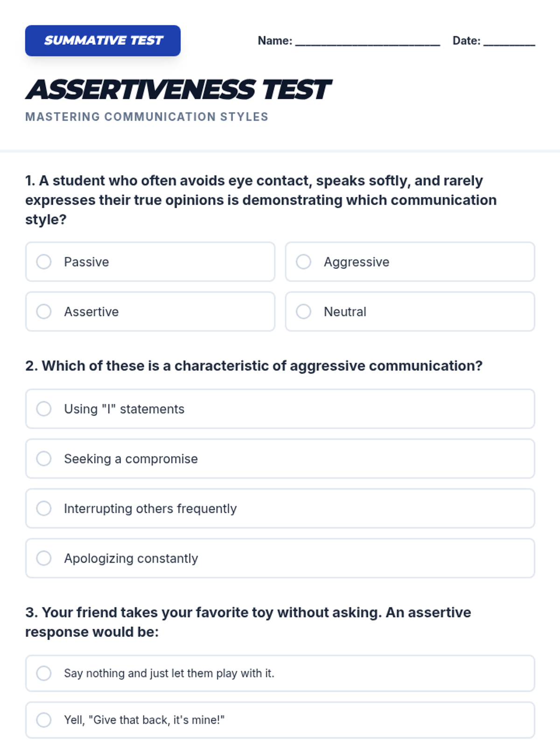Click the Name blank line field
Screen dimensions: 560x747
368,41
